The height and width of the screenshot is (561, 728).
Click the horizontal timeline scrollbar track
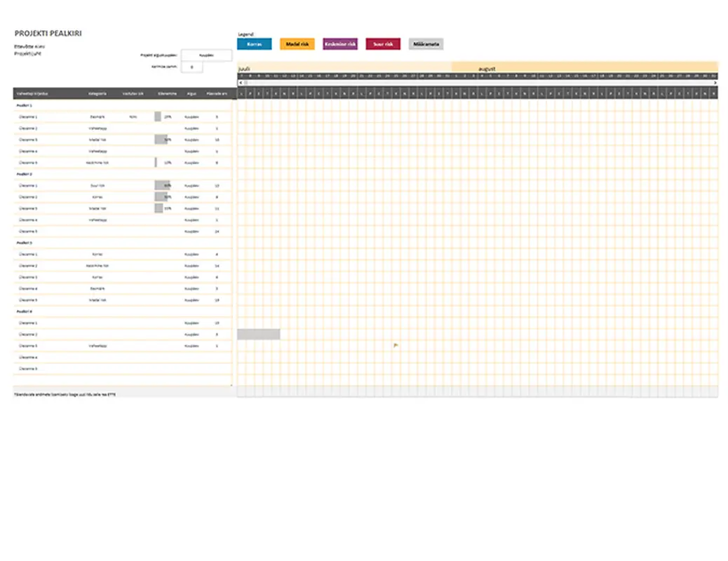coord(477,83)
